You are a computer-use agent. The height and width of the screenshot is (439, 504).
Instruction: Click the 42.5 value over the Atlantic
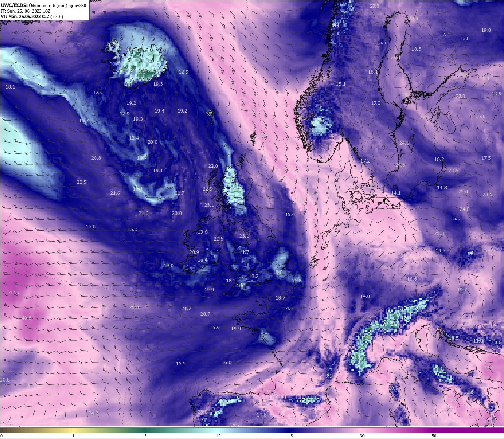(x=14, y=292)
